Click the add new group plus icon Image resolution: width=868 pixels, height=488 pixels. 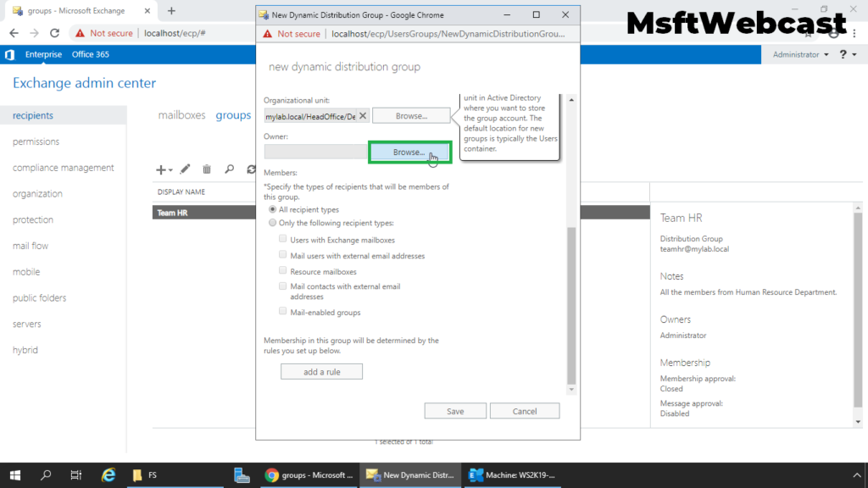tap(160, 169)
